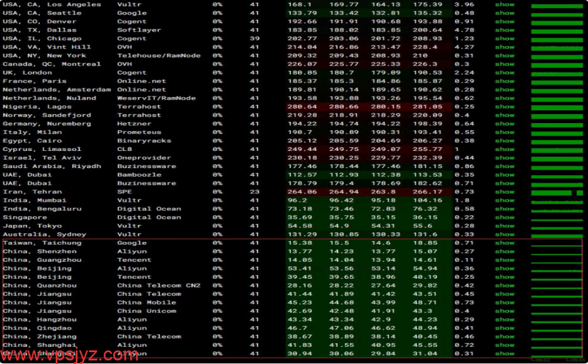The width and height of the screenshot is (588, 364).
Task: Open 'show' in the Egypt, Cairo row
Action: pyautogui.click(x=505, y=141)
